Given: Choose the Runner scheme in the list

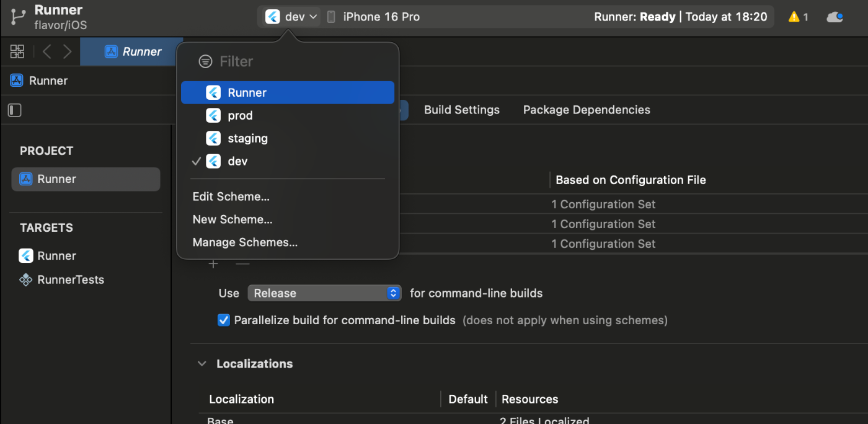Looking at the screenshot, I should (288, 93).
